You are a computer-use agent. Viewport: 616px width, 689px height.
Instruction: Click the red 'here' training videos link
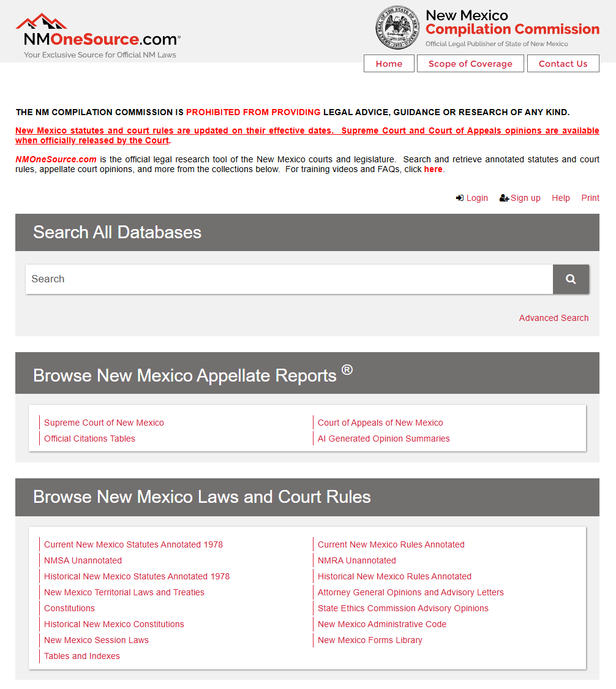tap(433, 169)
